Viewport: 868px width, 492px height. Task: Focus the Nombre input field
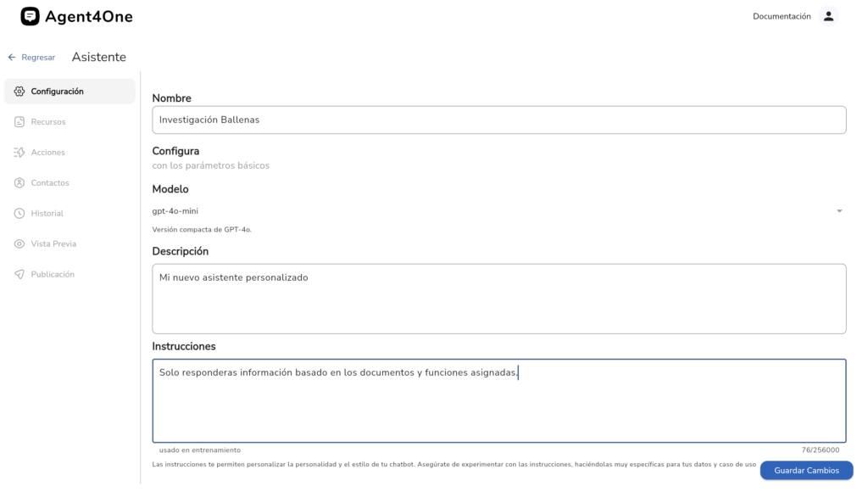498,120
